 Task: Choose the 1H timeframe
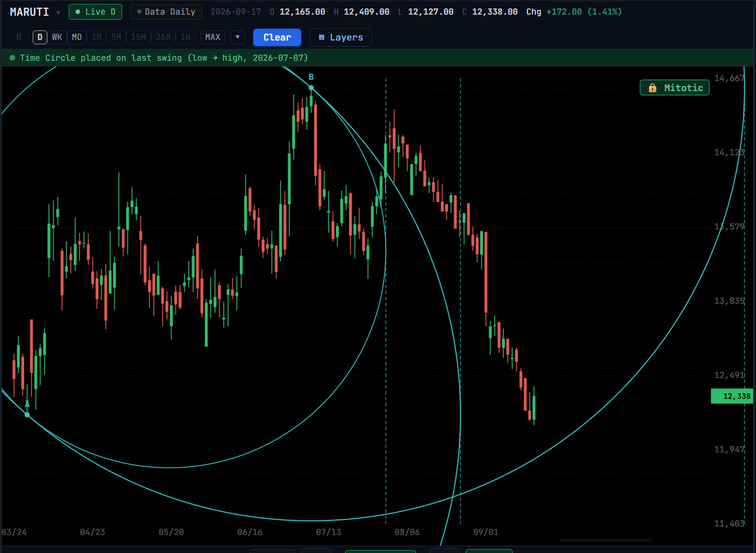185,37
